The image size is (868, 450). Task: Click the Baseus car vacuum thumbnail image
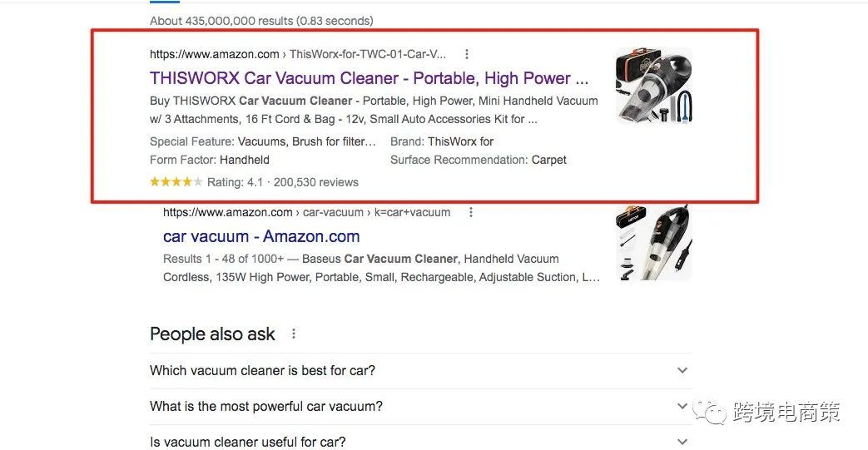pyautogui.click(x=654, y=242)
